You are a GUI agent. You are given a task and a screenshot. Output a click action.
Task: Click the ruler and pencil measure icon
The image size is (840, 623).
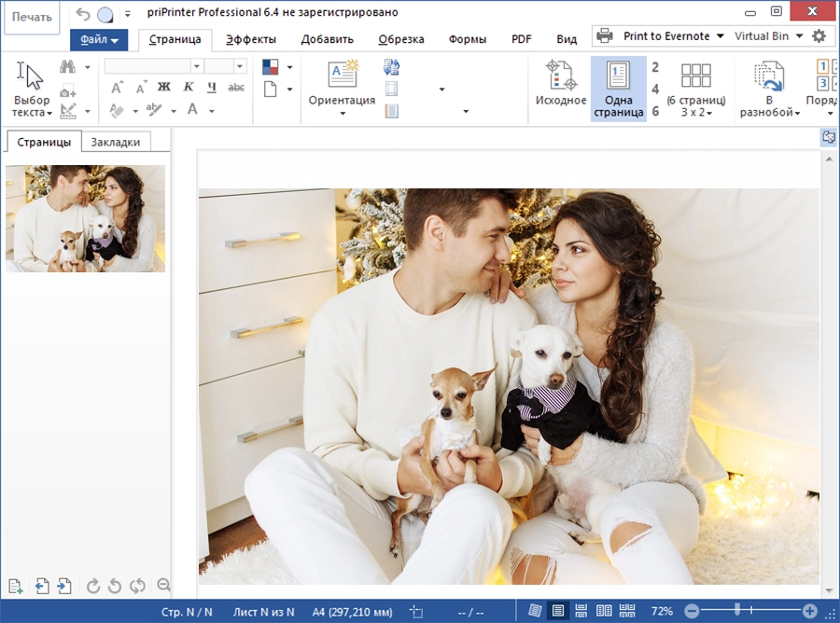67,111
